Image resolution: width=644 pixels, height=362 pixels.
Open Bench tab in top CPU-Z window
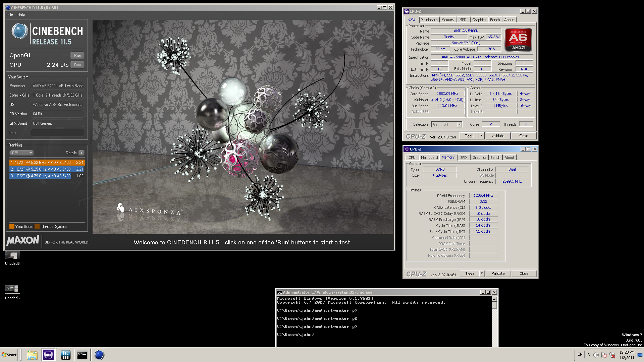pyautogui.click(x=495, y=20)
